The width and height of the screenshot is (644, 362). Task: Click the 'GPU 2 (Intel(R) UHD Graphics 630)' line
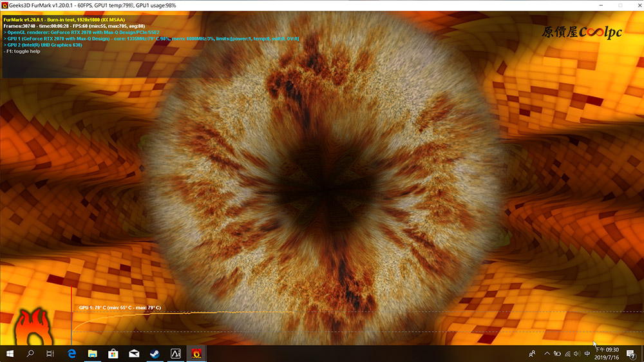pos(43,45)
